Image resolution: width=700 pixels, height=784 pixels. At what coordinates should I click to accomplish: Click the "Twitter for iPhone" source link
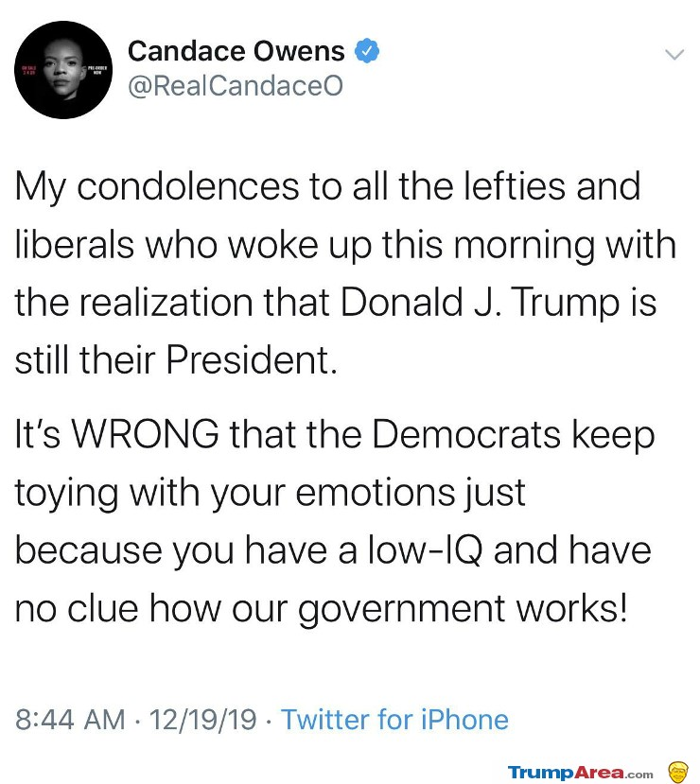[394, 720]
